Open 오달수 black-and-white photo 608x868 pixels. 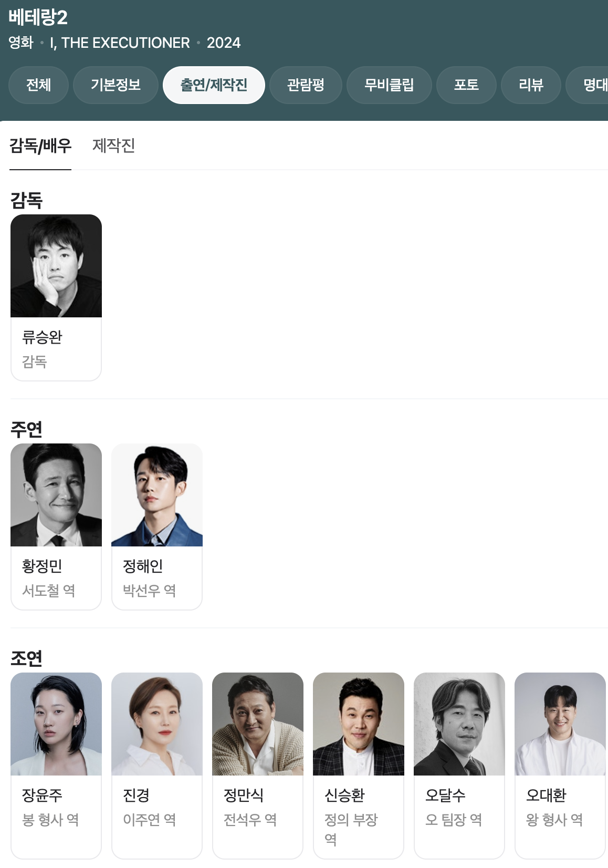tap(459, 724)
